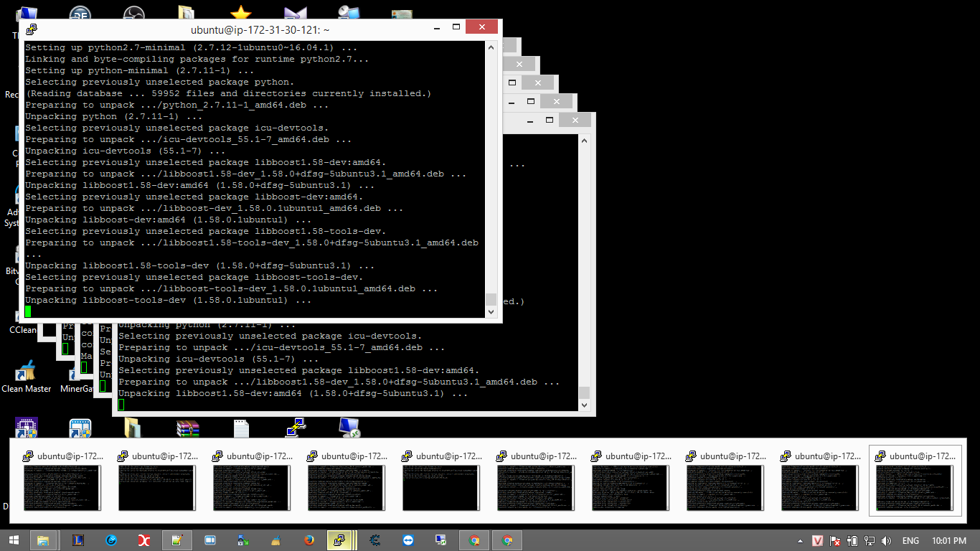Click the PuTTY button on the taskbar
This screenshot has height=551, width=980.
pyautogui.click(x=339, y=540)
